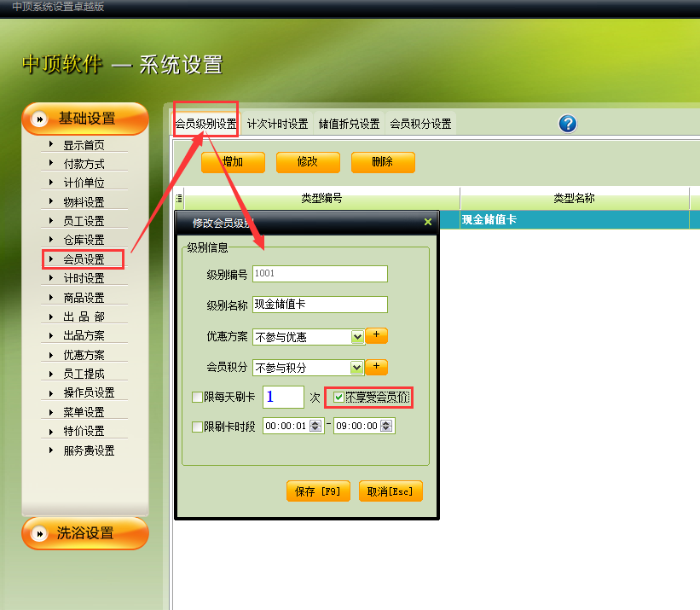Cancel with the 取消[Esc] button

click(390, 491)
